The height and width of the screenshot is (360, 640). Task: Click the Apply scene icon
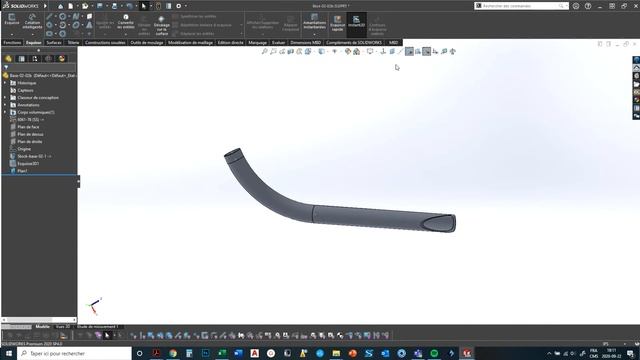click(357, 51)
